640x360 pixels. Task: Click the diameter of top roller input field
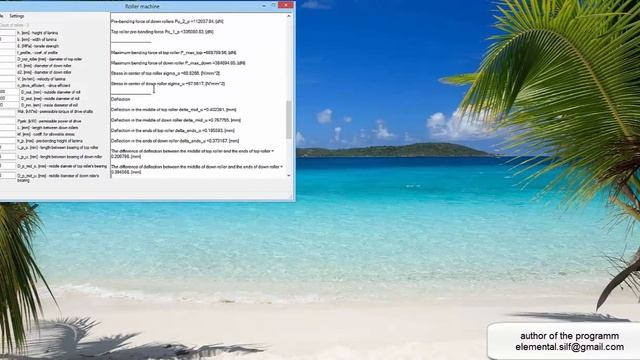(x=8, y=59)
